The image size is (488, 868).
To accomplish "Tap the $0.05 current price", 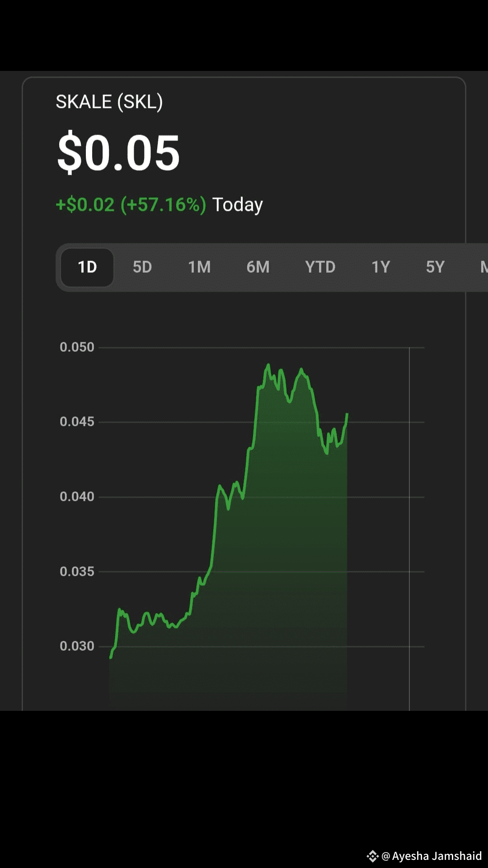I will point(118,154).
